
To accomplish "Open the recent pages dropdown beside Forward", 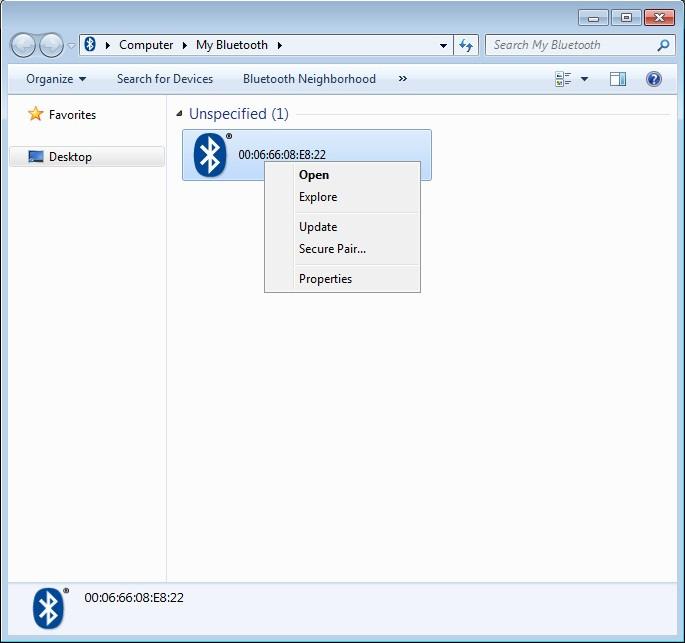I will pyautogui.click(x=71, y=45).
